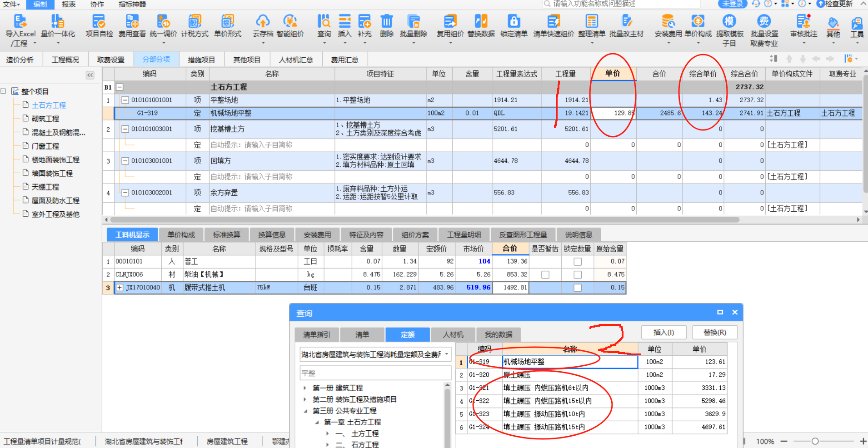
Task: Click the zoom plus button
Action: click(x=863, y=441)
